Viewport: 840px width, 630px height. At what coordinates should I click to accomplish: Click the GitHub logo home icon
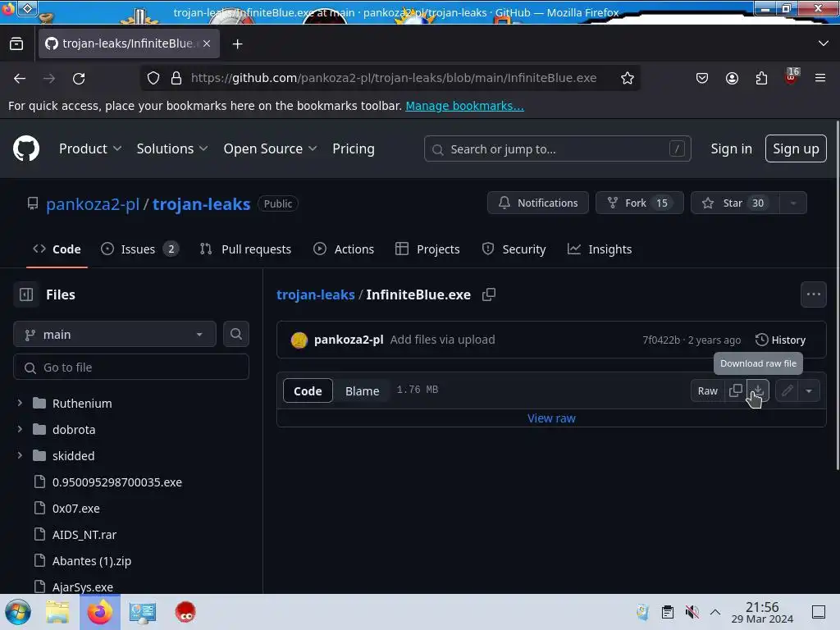click(26, 148)
